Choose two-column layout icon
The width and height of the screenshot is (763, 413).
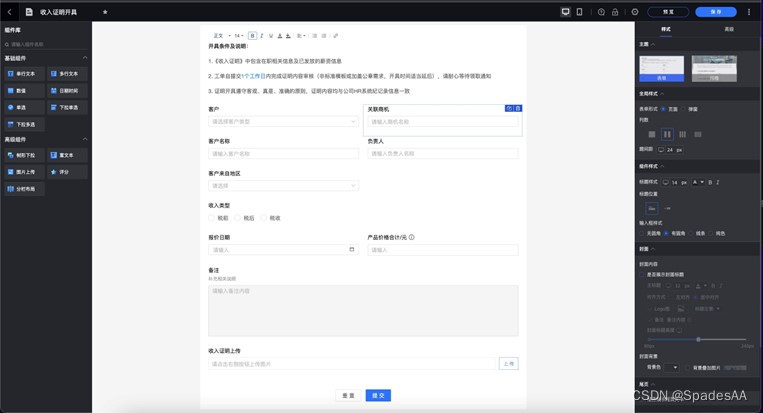pyautogui.click(x=667, y=134)
